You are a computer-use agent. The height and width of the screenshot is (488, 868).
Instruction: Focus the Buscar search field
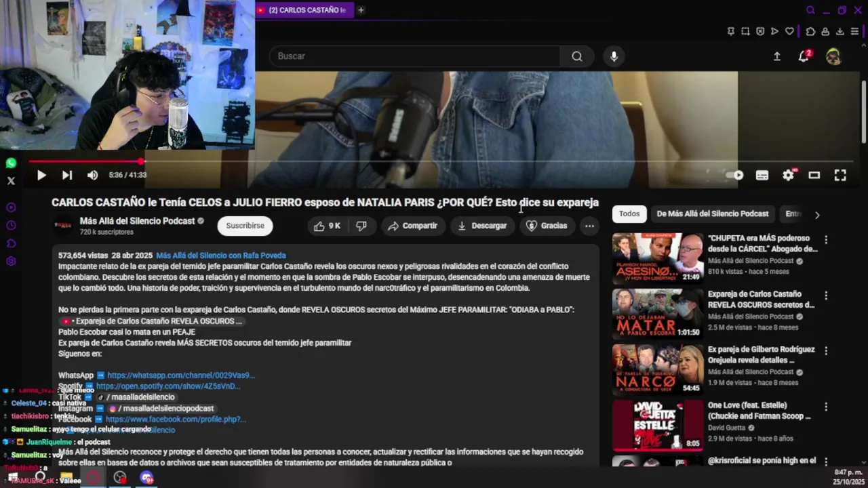point(414,56)
